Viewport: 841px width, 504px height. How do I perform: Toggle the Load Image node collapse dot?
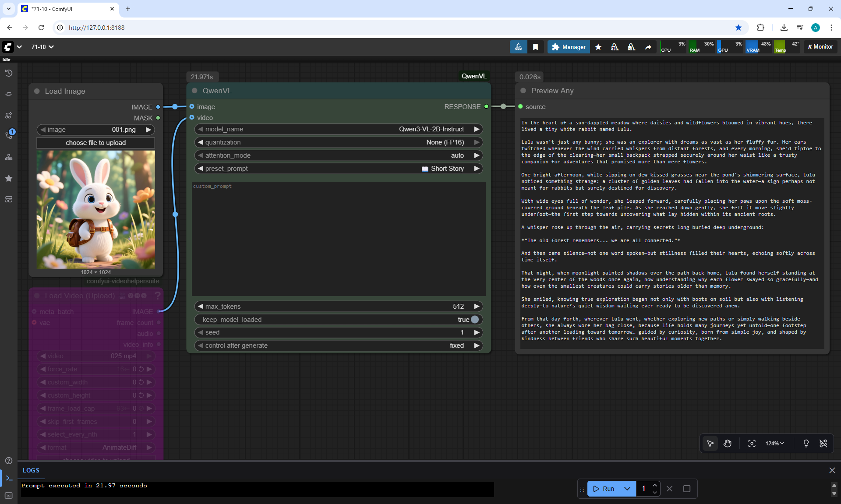(x=37, y=91)
